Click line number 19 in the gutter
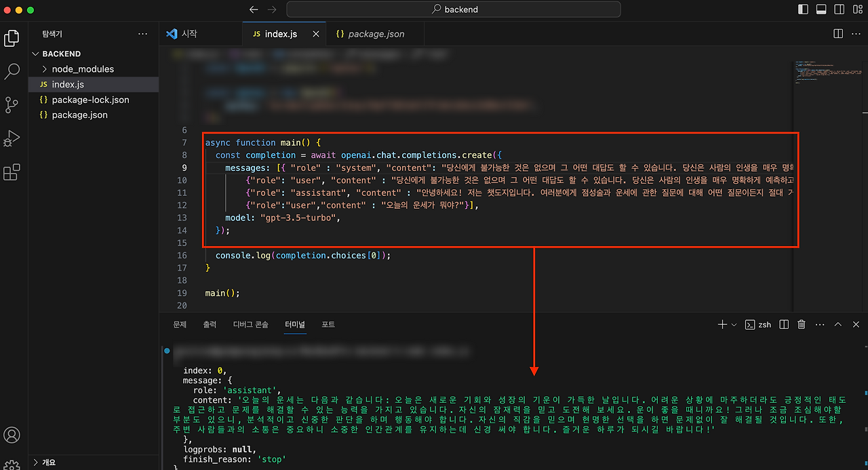Screen dimensions: 868x470 tap(182, 293)
